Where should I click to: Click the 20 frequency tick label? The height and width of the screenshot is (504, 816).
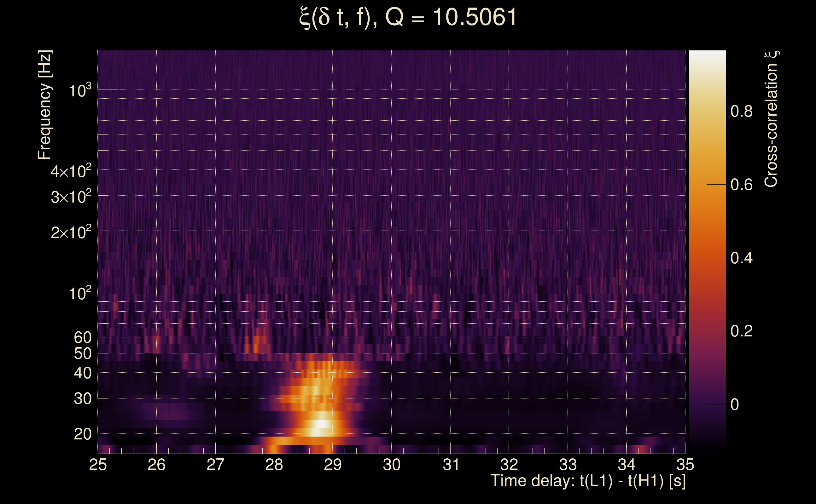pos(82,434)
